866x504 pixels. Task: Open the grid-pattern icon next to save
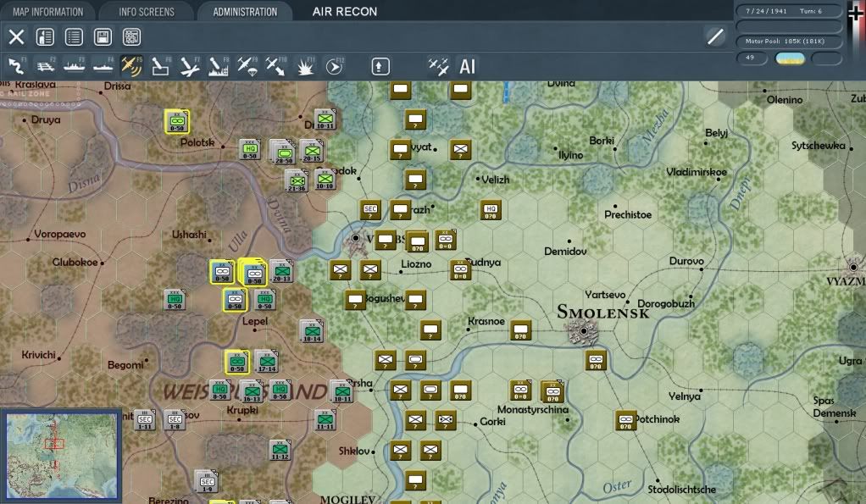pos(131,37)
